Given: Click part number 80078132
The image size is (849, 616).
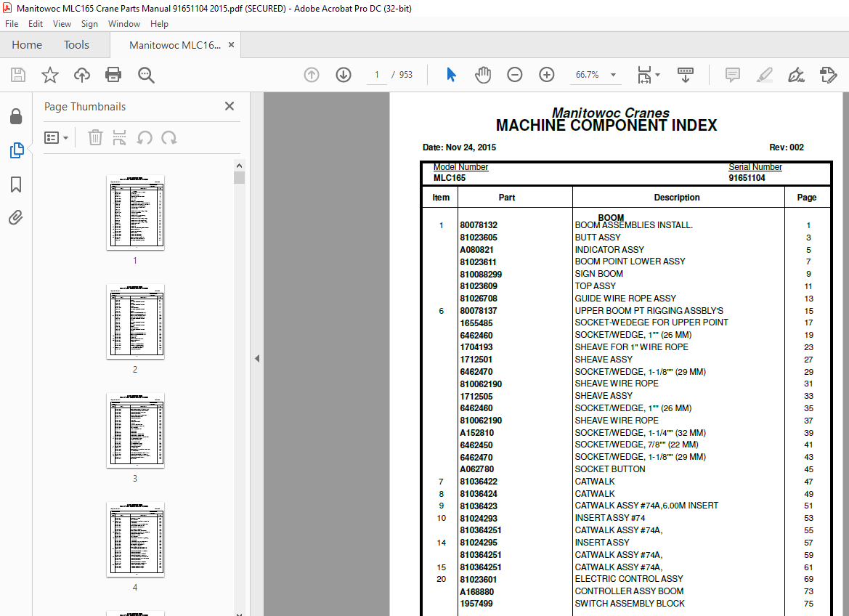Looking at the screenshot, I should pos(479,225).
